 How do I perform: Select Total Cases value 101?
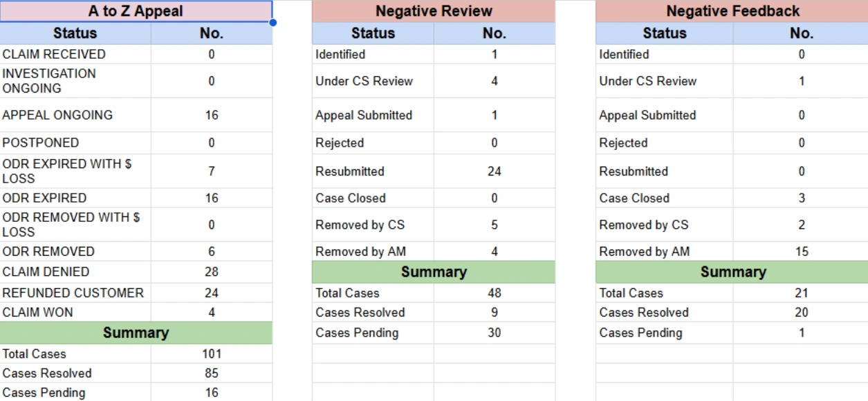click(212, 354)
